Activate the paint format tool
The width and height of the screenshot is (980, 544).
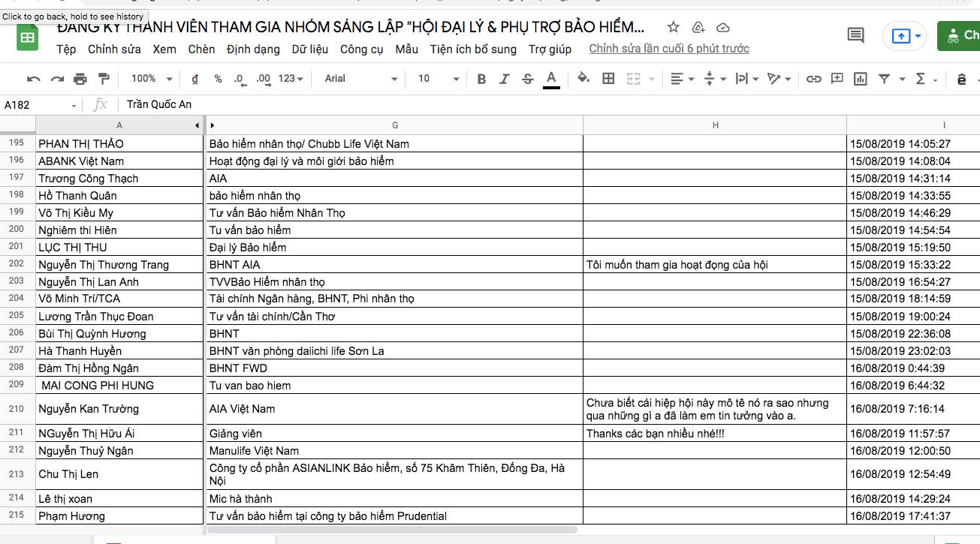[104, 79]
